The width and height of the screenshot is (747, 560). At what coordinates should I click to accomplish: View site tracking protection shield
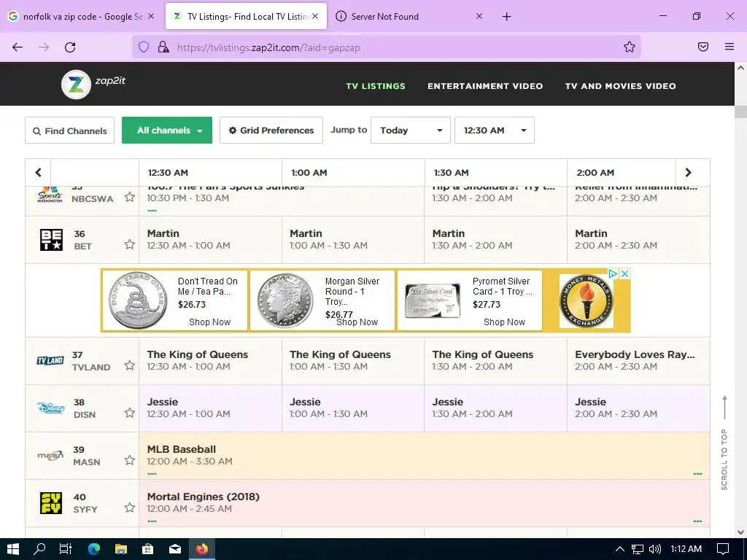[x=144, y=47]
